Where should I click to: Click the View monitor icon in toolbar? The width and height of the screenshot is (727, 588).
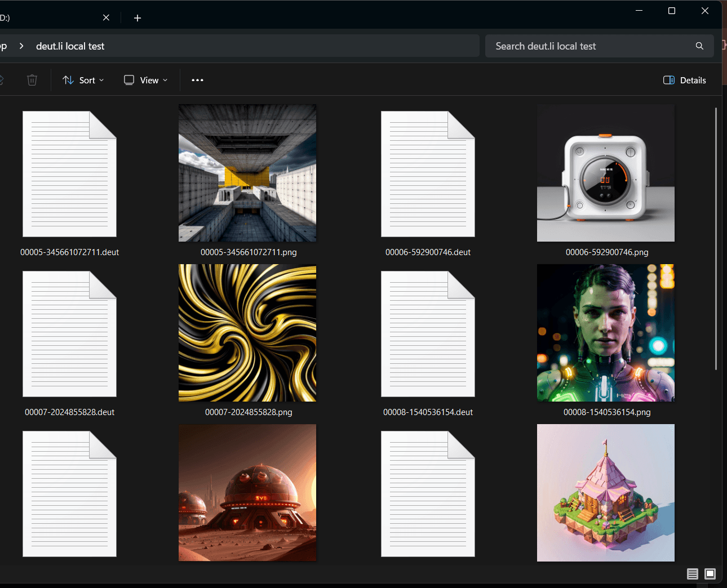[x=129, y=80]
